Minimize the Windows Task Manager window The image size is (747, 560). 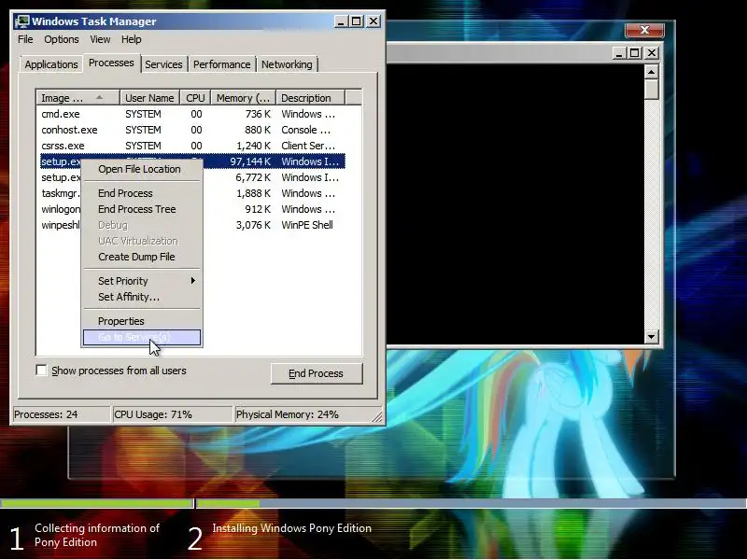click(x=341, y=21)
